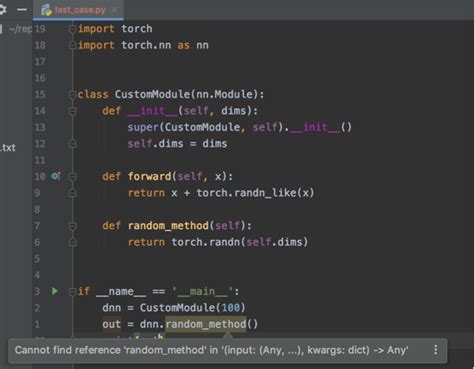Collapse the random_method definition fold marker
Viewport: 474px width, 369px height.
tap(72, 226)
